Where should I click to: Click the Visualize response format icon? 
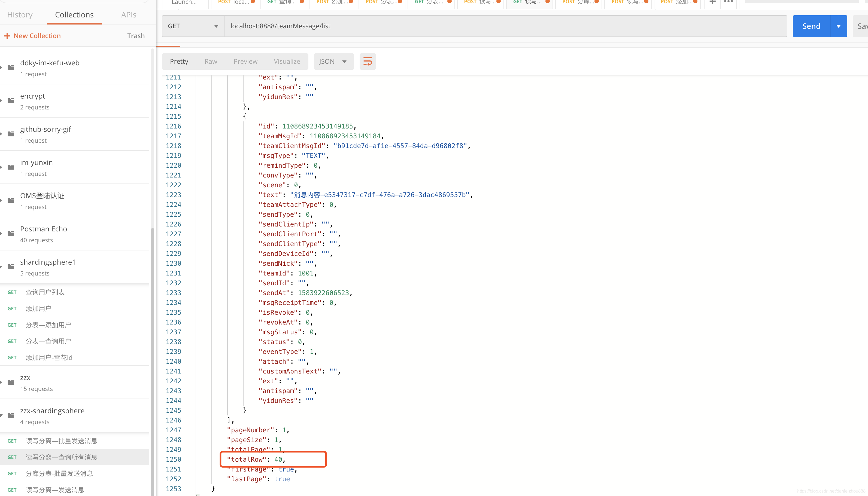[x=287, y=61]
